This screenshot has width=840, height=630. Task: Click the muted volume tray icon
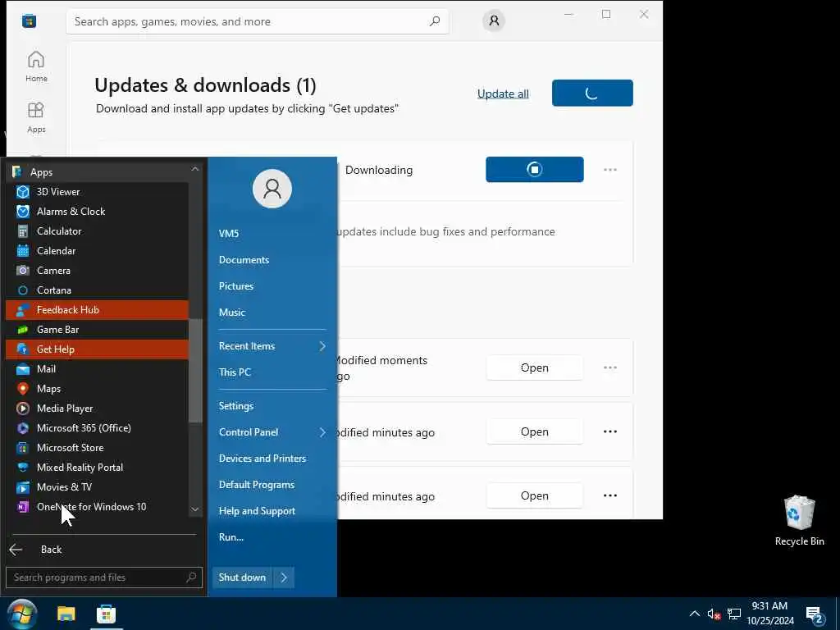click(x=714, y=614)
